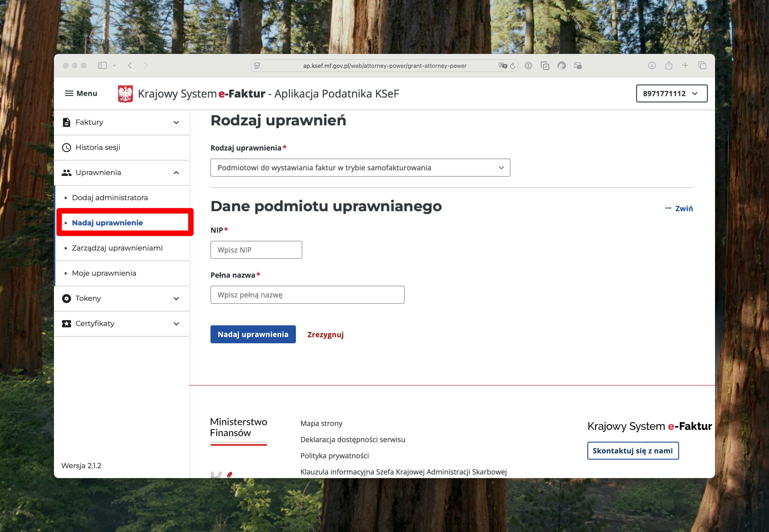Open Historia sesji menu item

pyautogui.click(x=98, y=147)
